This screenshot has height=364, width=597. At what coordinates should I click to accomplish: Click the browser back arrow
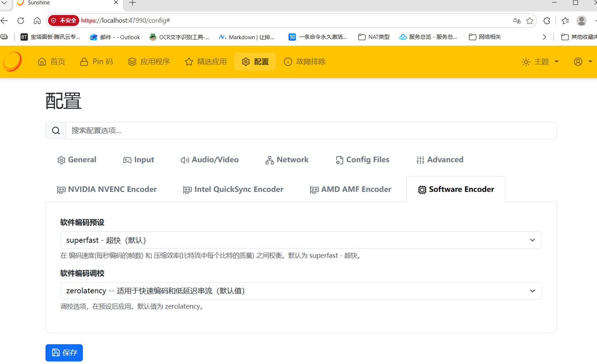pos(5,21)
